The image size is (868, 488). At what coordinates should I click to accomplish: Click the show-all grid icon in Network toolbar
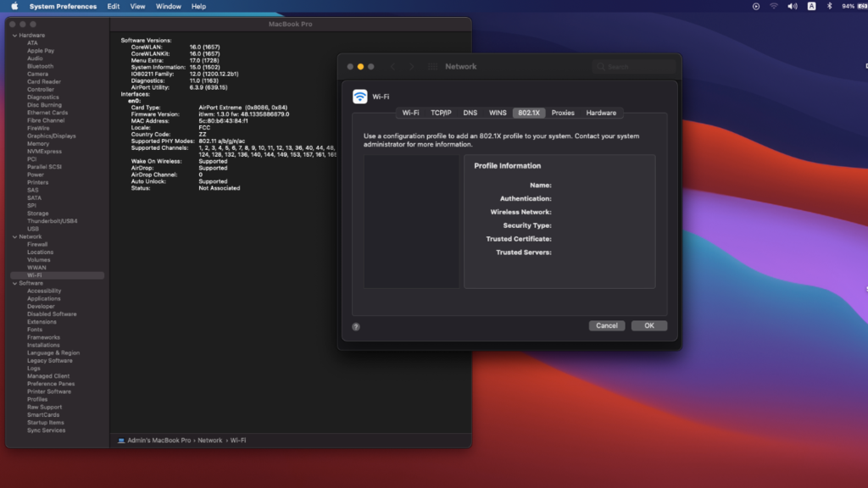(432, 67)
